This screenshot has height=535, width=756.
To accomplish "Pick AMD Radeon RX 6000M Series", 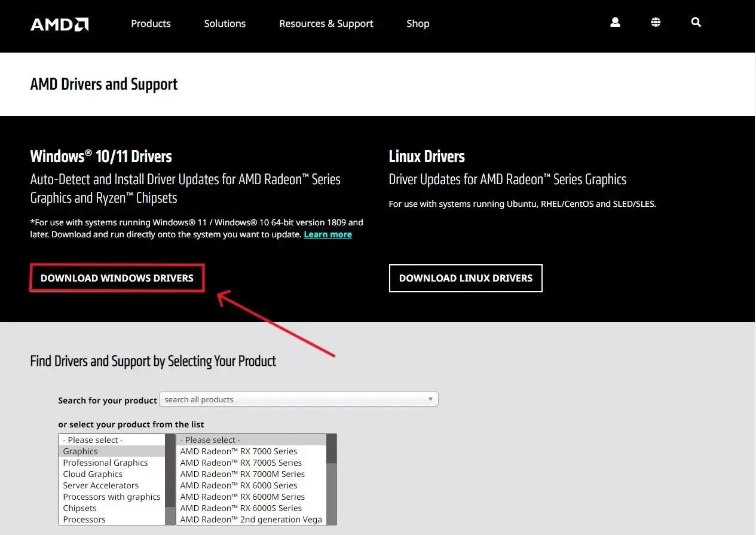I will point(242,497).
